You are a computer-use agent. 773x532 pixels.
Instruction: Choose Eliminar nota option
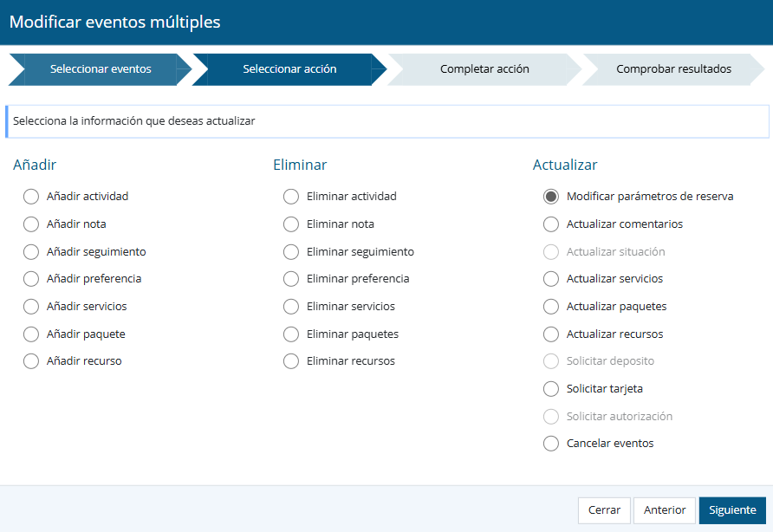(291, 224)
